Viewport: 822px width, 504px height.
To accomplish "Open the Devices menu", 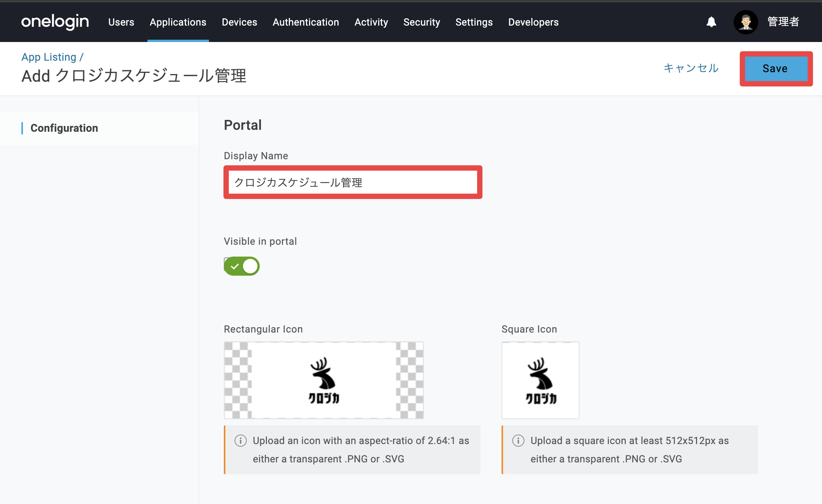I will click(x=239, y=22).
